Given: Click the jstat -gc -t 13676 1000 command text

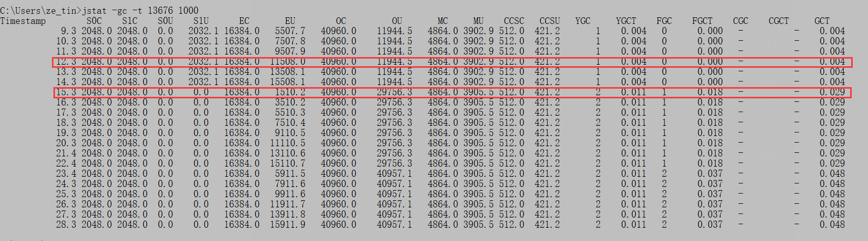Looking at the screenshot, I should pos(141,10).
